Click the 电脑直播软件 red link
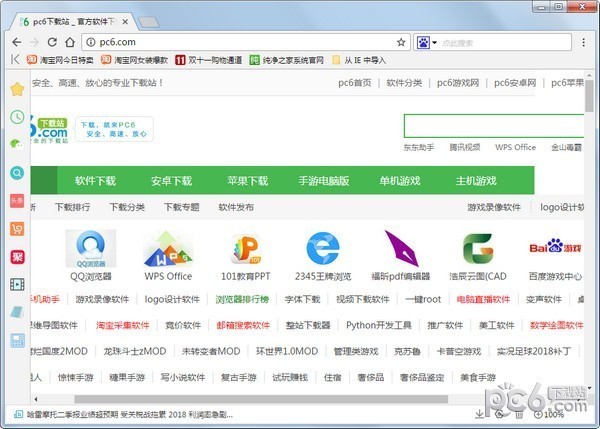This screenshot has width=600, height=429. coord(483,299)
